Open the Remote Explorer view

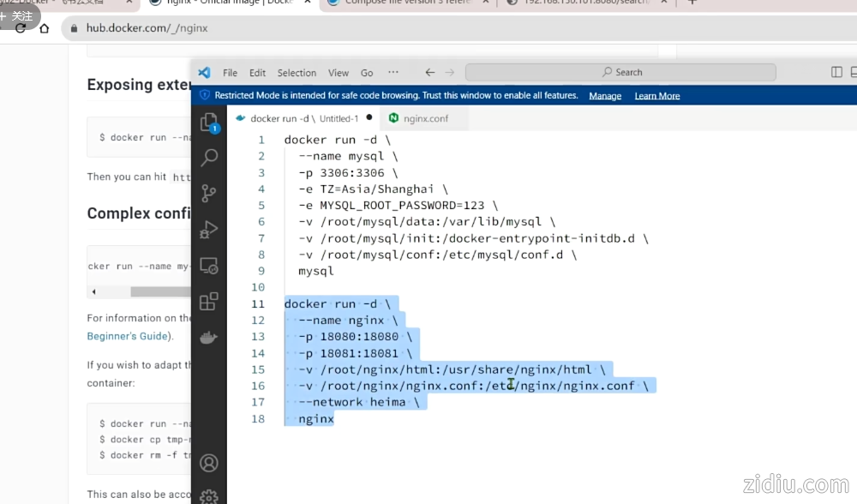point(208,265)
